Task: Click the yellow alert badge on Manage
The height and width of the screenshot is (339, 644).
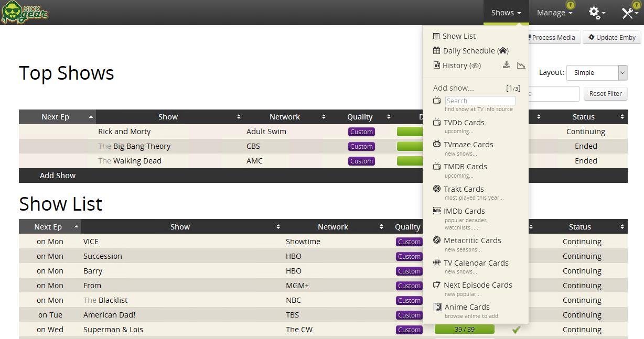Action: pyautogui.click(x=571, y=5)
